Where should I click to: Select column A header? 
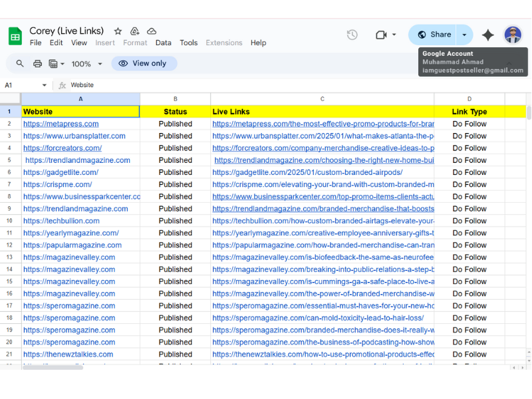coord(80,99)
